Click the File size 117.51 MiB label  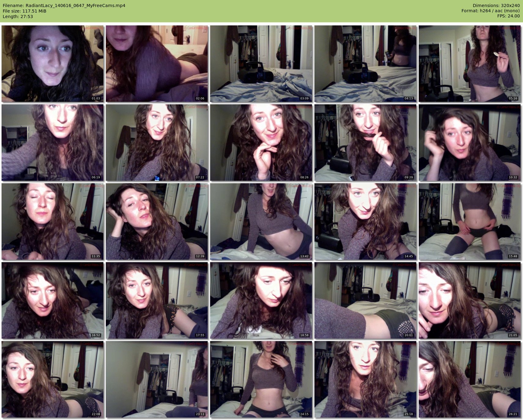[24, 11]
